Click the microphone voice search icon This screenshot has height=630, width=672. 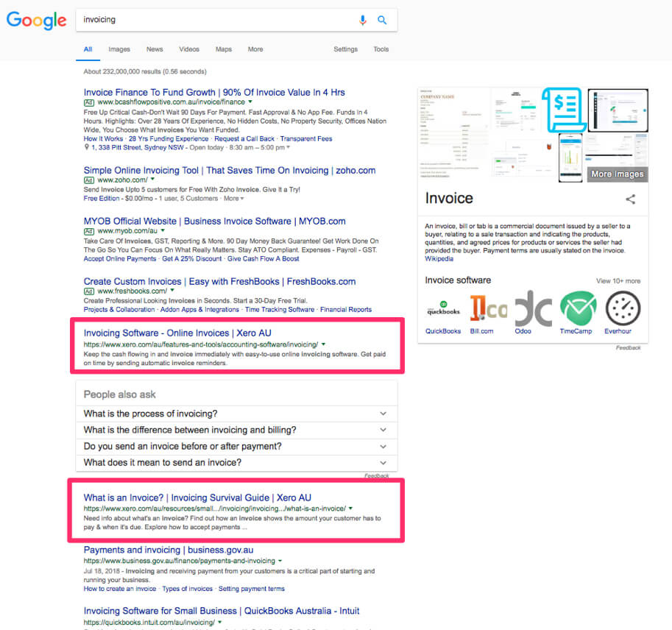point(363,20)
